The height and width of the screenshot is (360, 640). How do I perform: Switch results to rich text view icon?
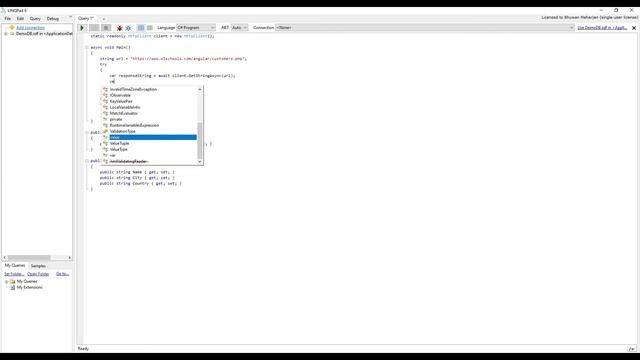tap(141, 28)
